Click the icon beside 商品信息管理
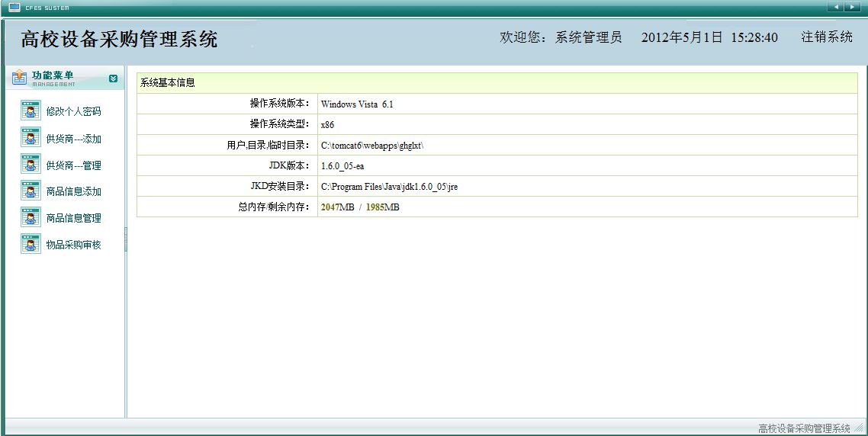Screen dimensions: 868x436 tap(31, 217)
